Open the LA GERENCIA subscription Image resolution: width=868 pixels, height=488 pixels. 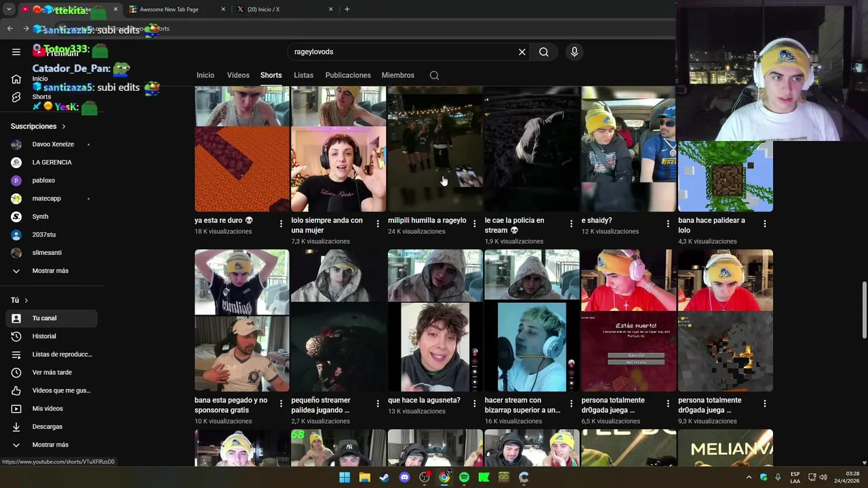pyautogui.click(x=52, y=162)
